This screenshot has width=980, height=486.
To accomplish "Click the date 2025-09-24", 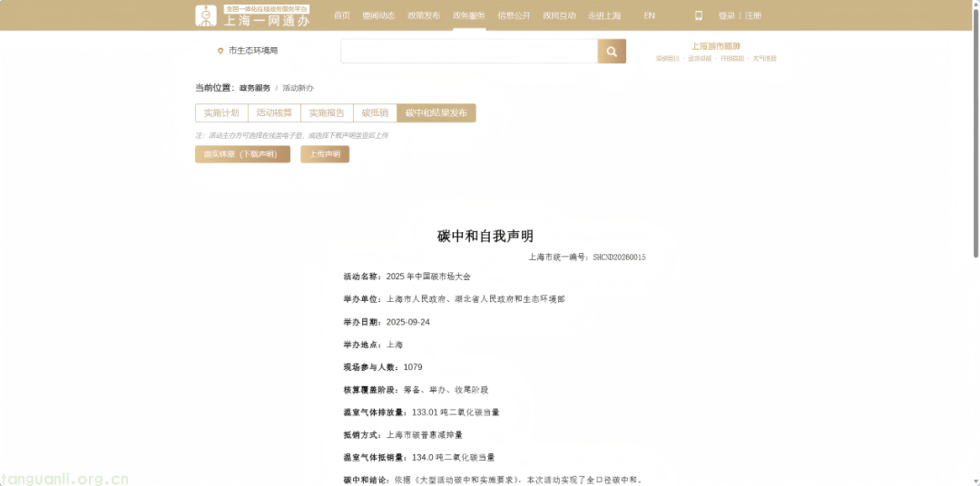I will [x=408, y=322].
